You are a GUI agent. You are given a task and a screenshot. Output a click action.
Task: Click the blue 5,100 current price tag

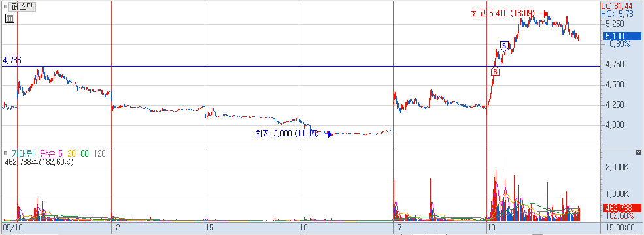(x=622, y=36)
